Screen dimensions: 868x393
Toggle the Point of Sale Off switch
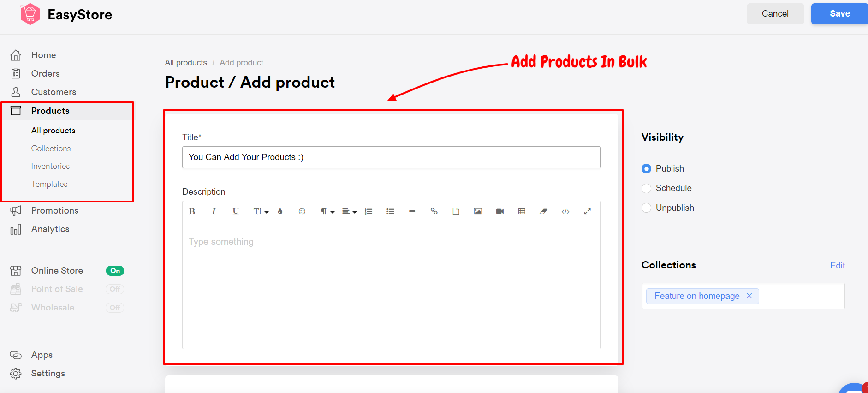click(x=115, y=289)
